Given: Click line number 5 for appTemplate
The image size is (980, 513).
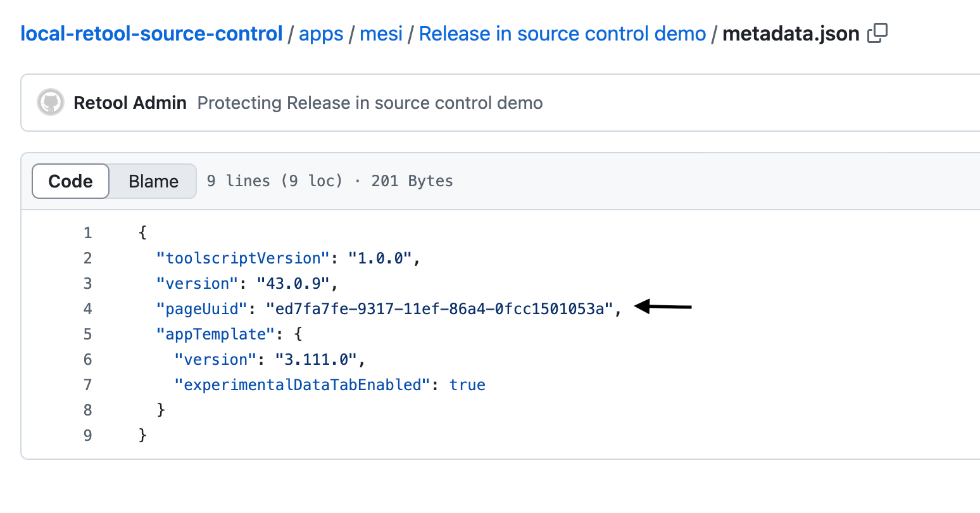Looking at the screenshot, I should click(87, 334).
